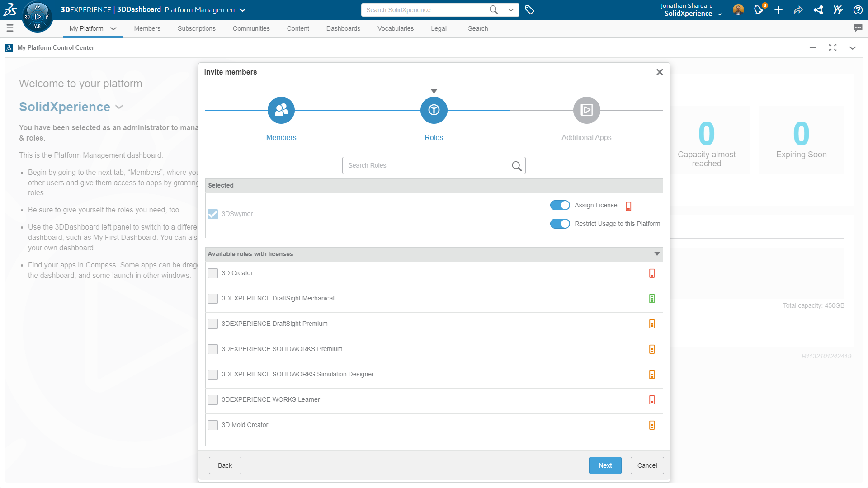This screenshot has width=868, height=488.
Task: Select the Members tab in top navigation
Action: coord(147,28)
